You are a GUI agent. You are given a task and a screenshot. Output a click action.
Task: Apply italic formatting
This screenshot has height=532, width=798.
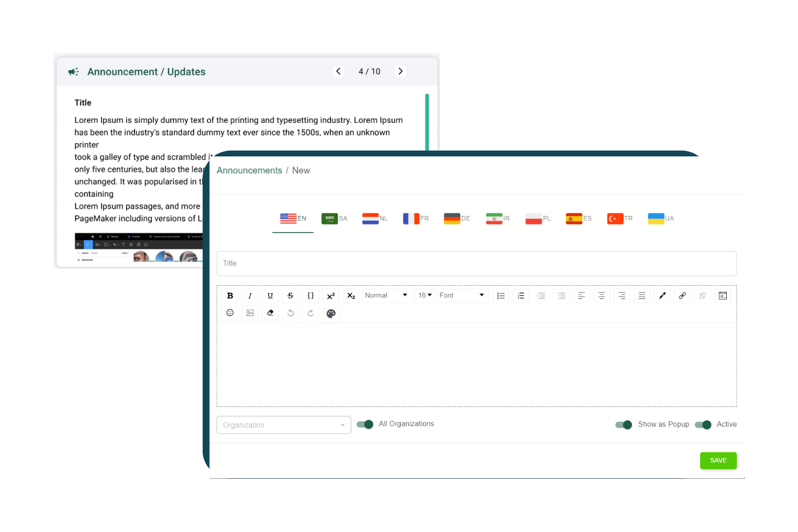pos(250,296)
